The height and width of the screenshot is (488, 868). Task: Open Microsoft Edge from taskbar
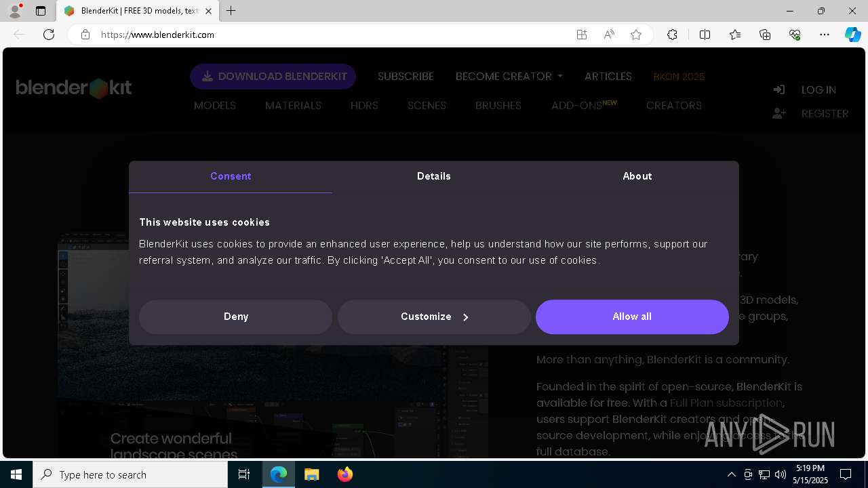[x=279, y=474]
